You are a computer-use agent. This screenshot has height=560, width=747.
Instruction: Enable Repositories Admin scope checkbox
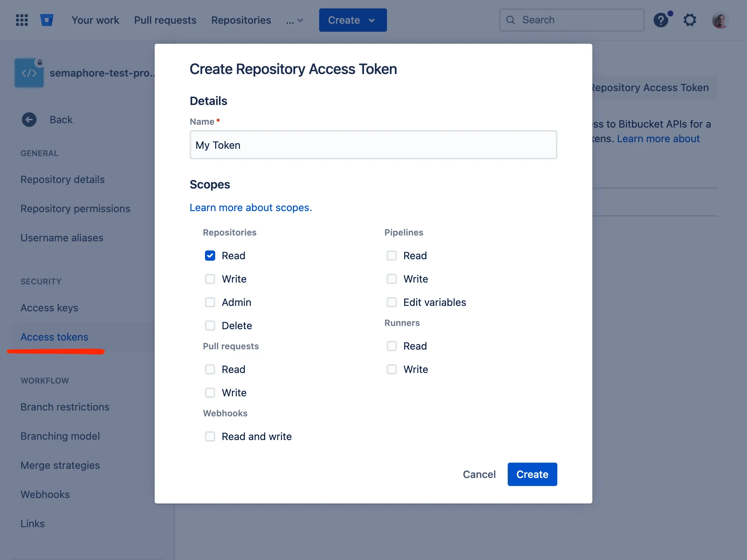pos(210,302)
